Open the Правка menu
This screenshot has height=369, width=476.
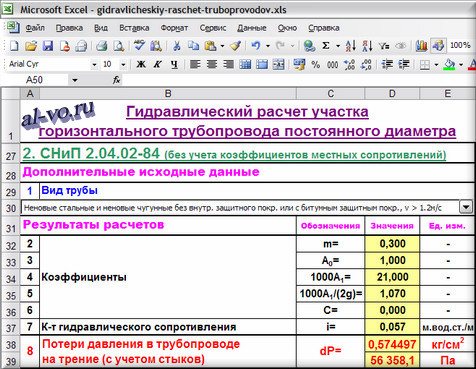tap(69, 28)
